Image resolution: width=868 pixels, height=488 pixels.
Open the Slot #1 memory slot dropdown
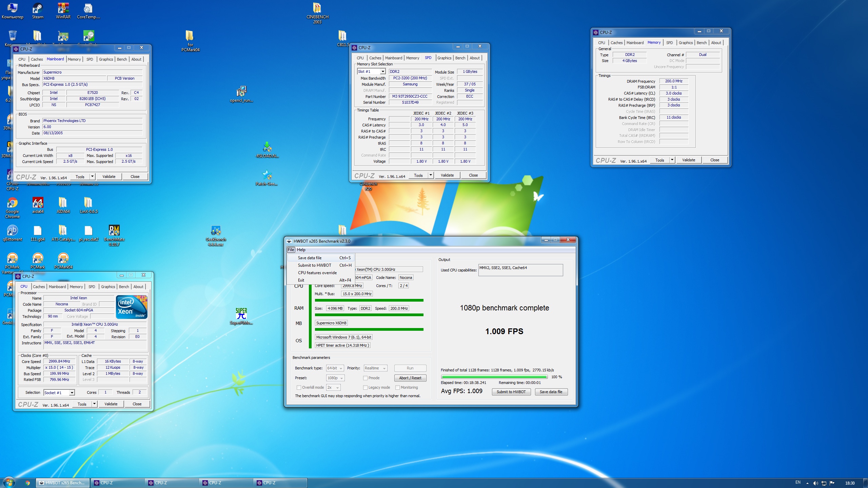click(371, 72)
